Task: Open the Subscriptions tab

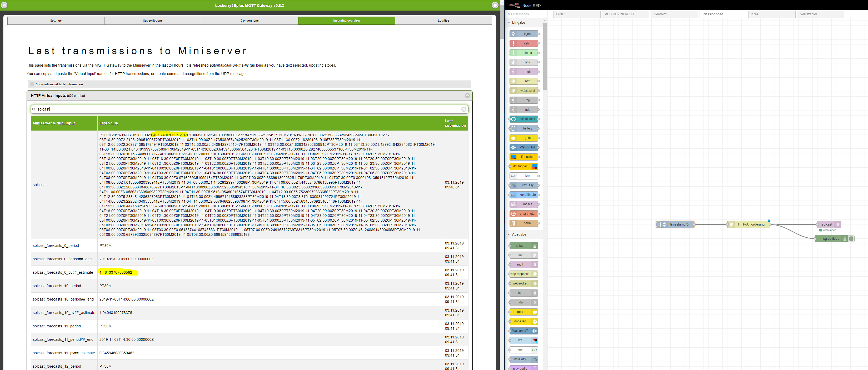Action: pyautogui.click(x=153, y=21)
